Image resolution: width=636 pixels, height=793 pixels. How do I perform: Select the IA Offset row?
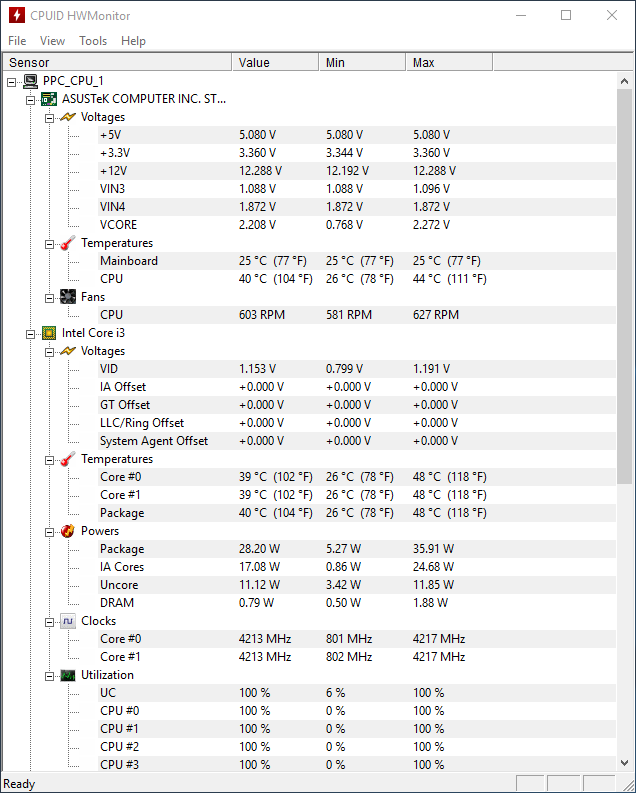click(x=357, y=387)
